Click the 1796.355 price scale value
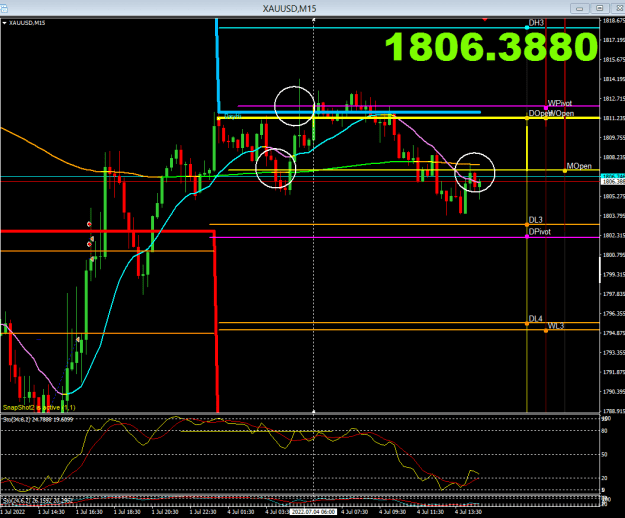 coord(613,314)
